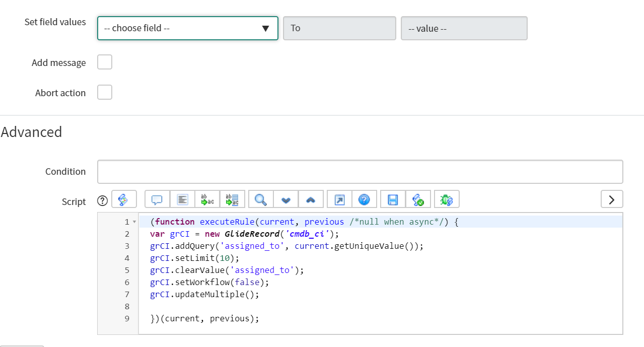Toggle syntax editor macros icon
The image size is (644, 347).
coord(124,199)
